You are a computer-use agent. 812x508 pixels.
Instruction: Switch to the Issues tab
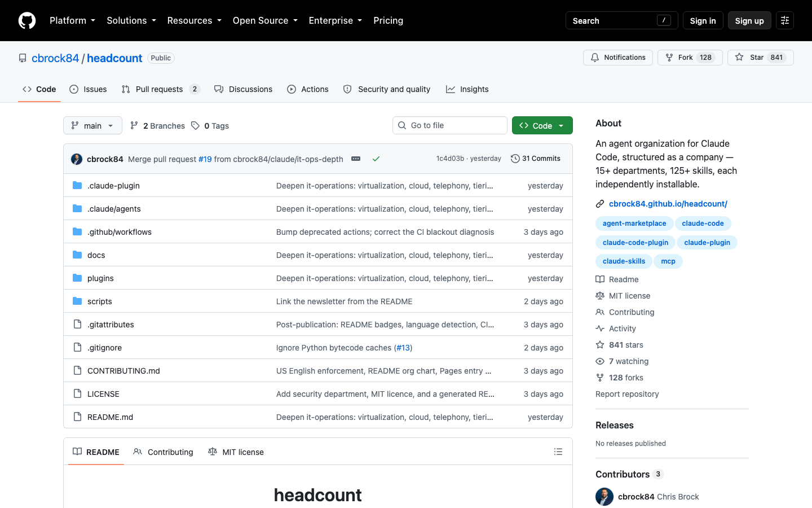pos(88,89)
